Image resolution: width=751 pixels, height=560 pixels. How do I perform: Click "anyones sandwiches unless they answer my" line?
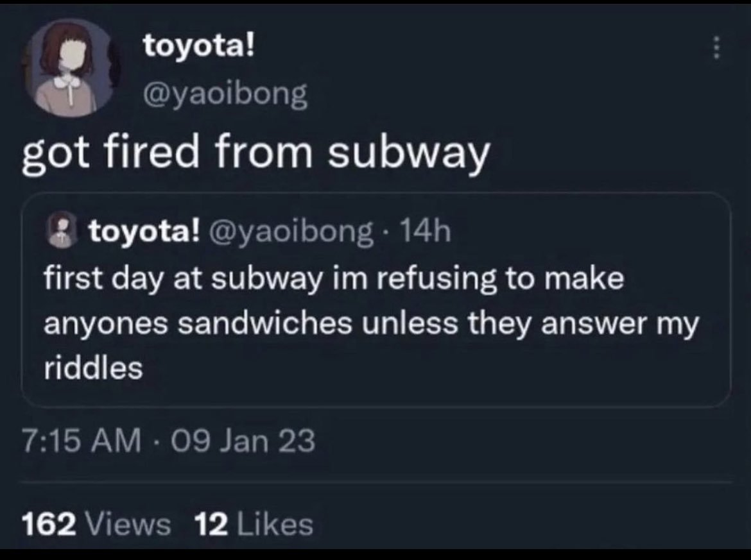(x=370, y=324)
